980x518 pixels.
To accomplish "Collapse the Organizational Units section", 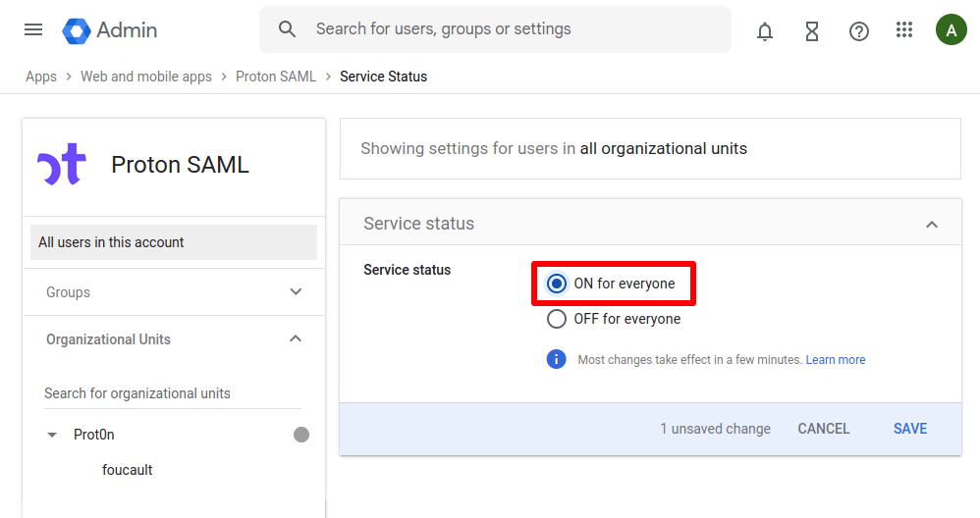I will coord(296,338).
